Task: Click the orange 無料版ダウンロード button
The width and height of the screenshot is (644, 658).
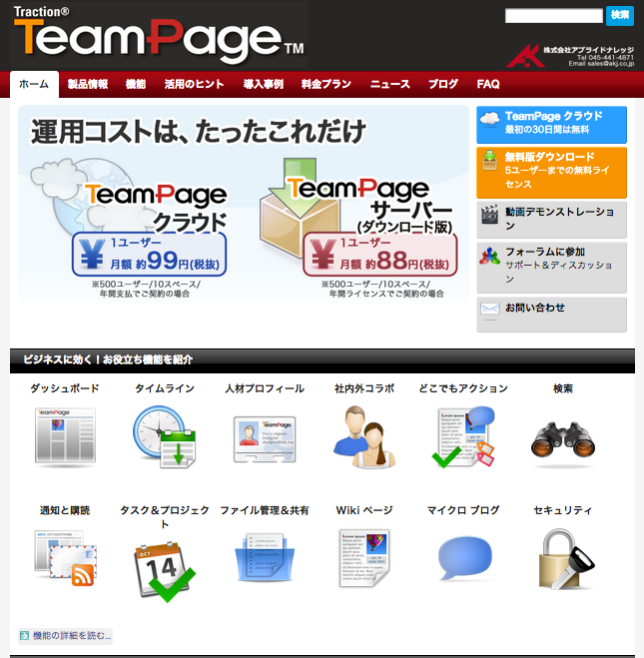Action: pyautogui.click(x=551, y=171)
